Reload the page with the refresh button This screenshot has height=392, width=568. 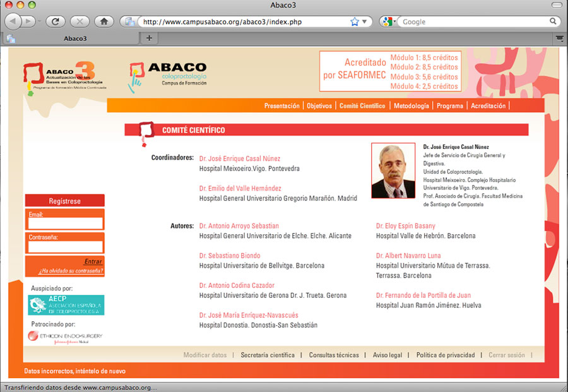point(56,21)
